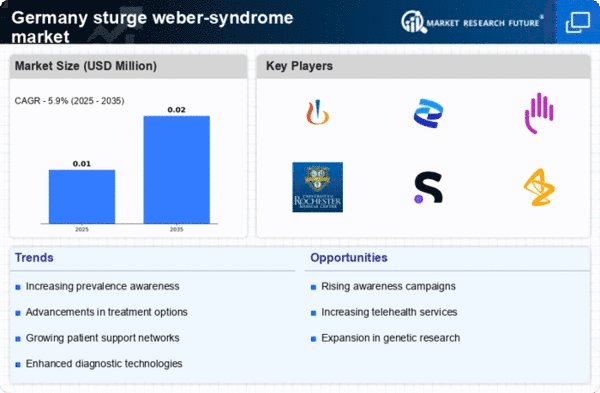Select the Key Players heading

299,66
